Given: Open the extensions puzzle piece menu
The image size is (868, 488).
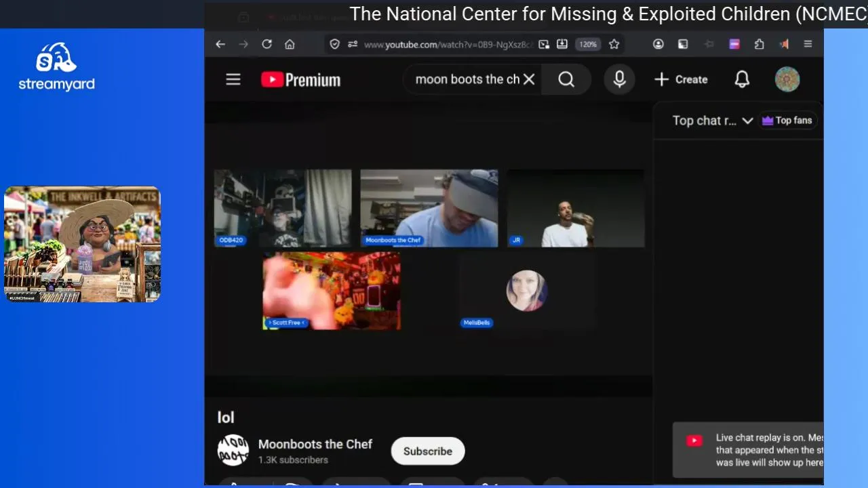Looking at the screenshot, I should pyautogui.click(x=759, y=44).
